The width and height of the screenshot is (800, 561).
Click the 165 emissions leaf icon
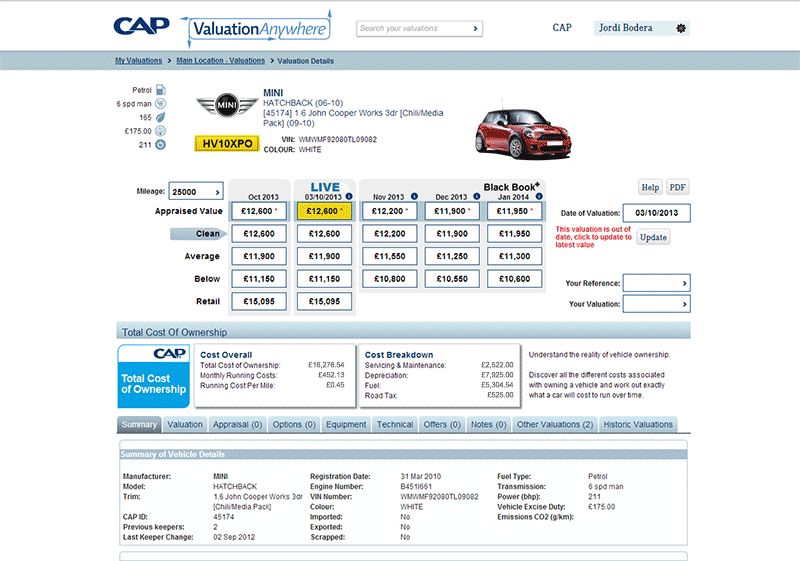(160, 117)
